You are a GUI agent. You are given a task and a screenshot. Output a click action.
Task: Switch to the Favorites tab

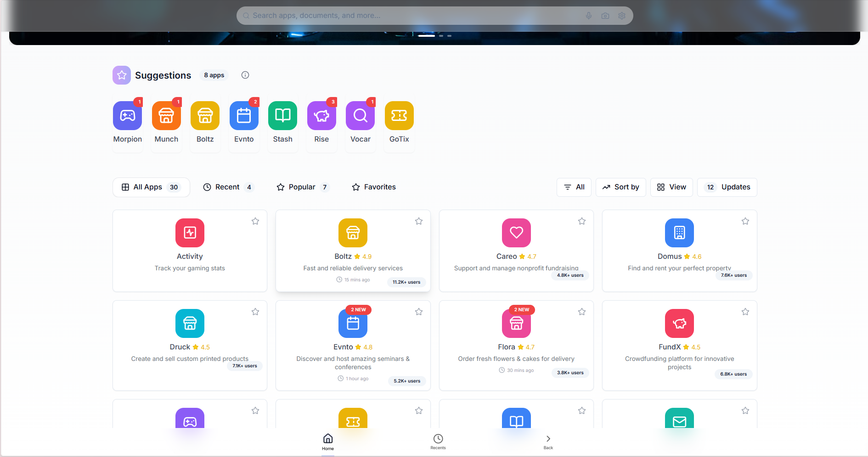pyautogui.click(x=374, y=187)
